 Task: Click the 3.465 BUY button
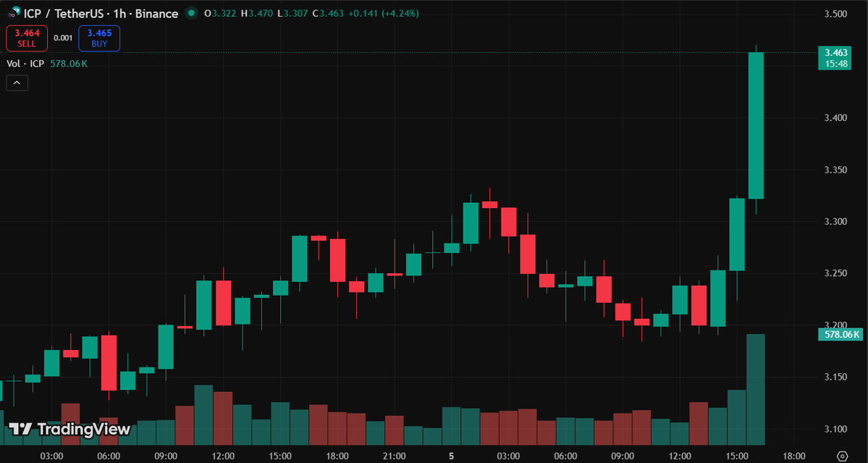point(99,38)
